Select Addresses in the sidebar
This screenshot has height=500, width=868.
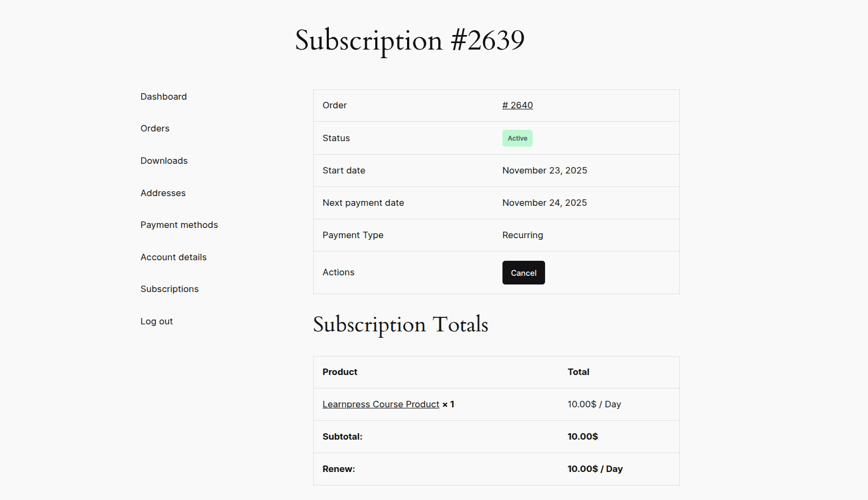tap(163, 193)
